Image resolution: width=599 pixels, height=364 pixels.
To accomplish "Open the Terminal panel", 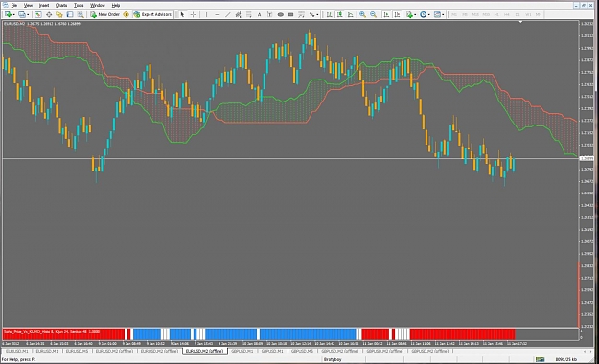I will click(x=70, y=14).
